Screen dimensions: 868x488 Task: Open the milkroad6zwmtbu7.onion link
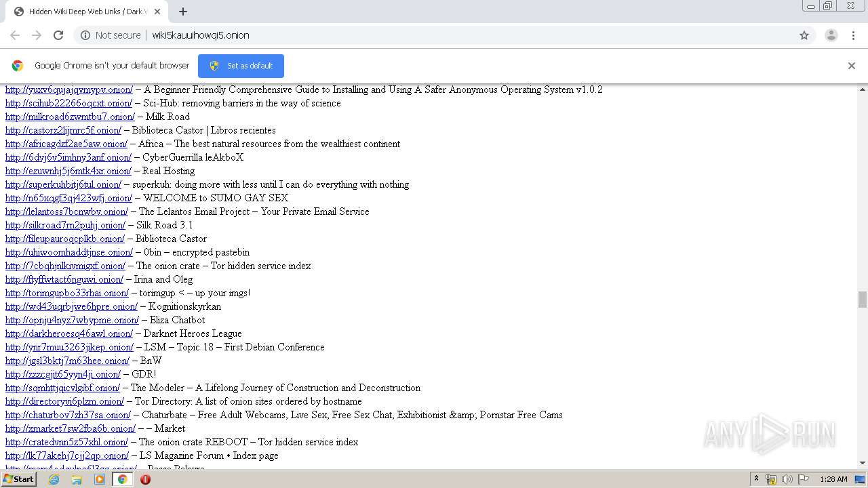pyautogui.click(x=70, y=117)
